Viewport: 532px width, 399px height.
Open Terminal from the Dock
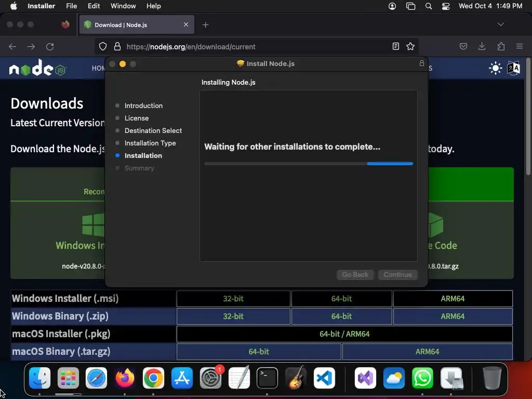pos(267,378)
